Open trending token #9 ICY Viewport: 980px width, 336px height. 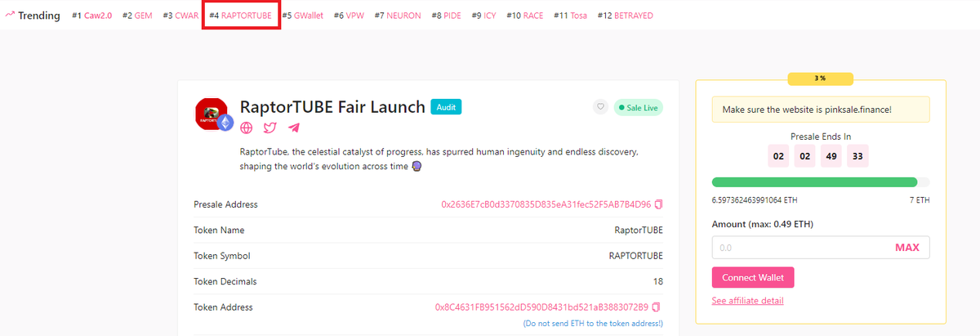(x=483, y=16)
